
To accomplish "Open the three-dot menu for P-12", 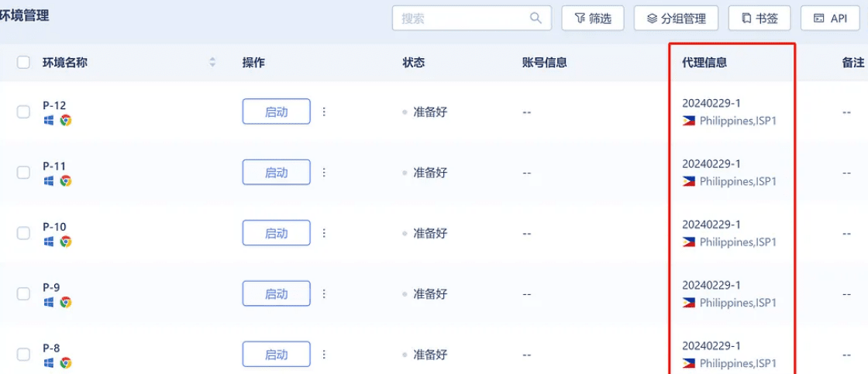I will (324, 112).
